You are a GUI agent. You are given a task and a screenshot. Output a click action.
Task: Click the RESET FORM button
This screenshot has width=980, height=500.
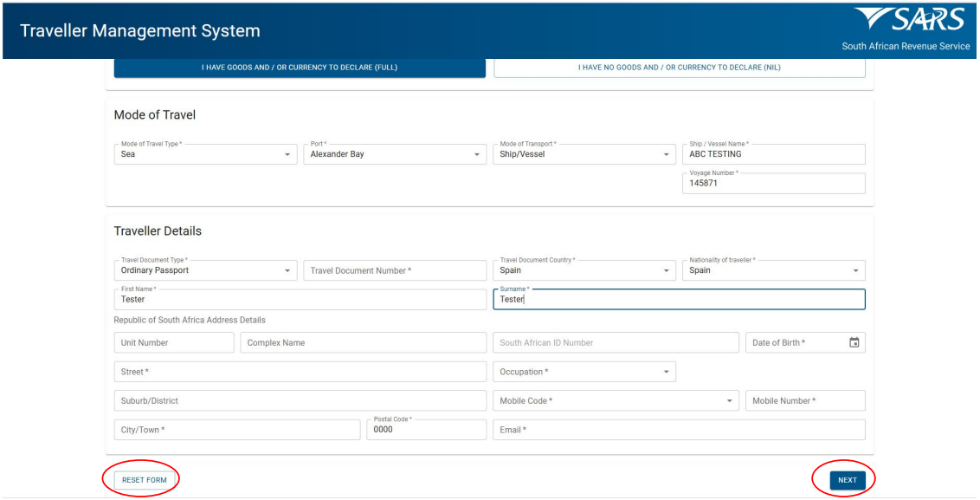(145, 480)
